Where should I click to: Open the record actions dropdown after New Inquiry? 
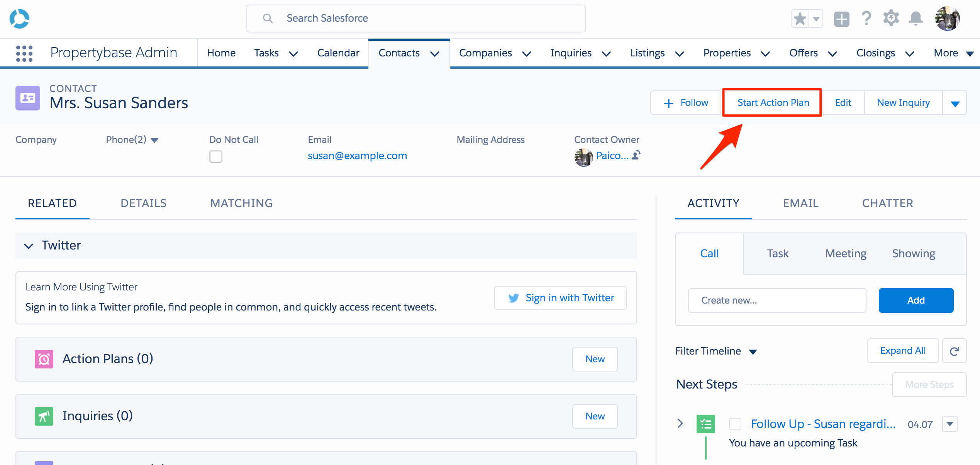955,103
